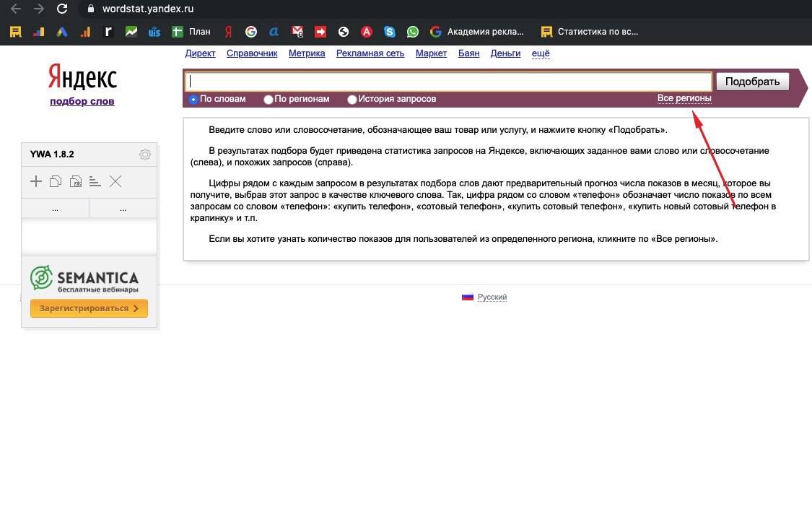Select the 'По регионам' radio button
Screen dimensions: 812x509
[269, 100]
